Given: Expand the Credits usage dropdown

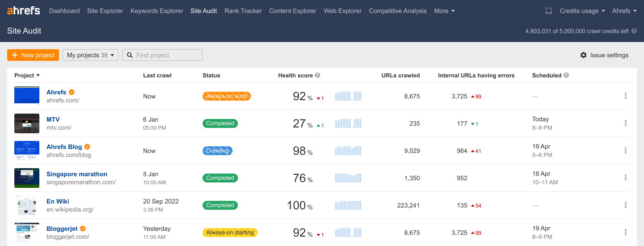Looking at the screenshot, I should [582, 11].
